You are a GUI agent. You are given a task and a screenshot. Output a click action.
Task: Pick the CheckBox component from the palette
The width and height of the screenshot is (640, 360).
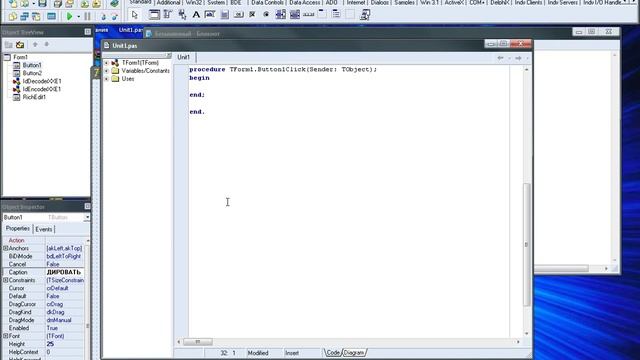pos(252,15)
